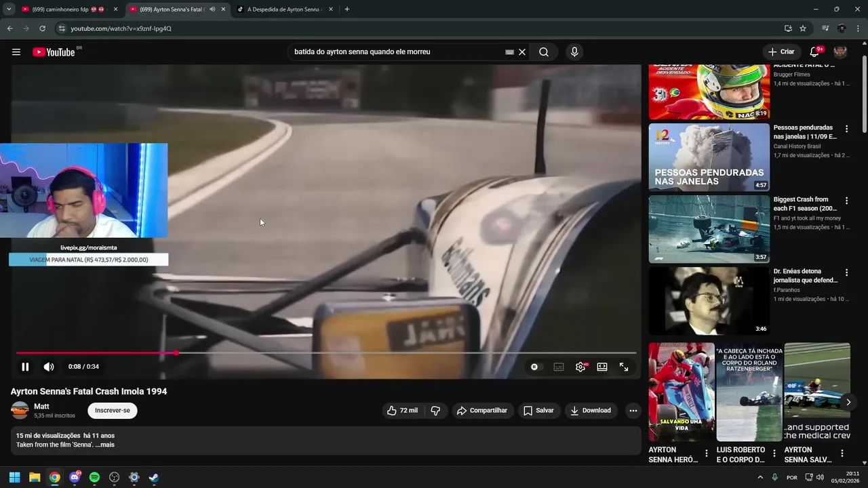The image size is (868, 488).
Task: Mute audio on Ayrton Senna's Fatal tab
Action: 212,9
